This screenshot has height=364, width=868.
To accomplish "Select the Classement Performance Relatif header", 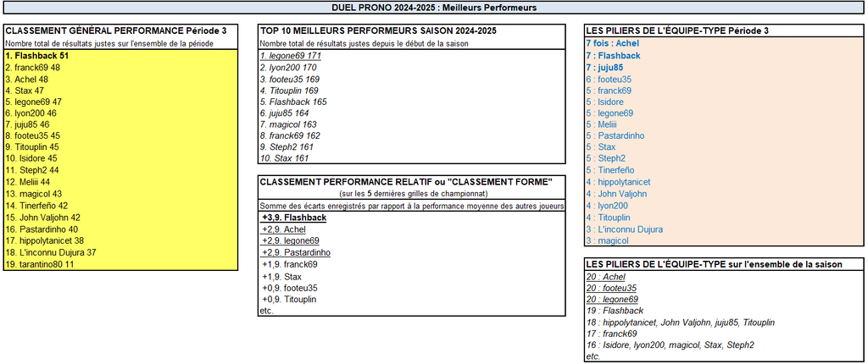I will (x=406, y=181).
